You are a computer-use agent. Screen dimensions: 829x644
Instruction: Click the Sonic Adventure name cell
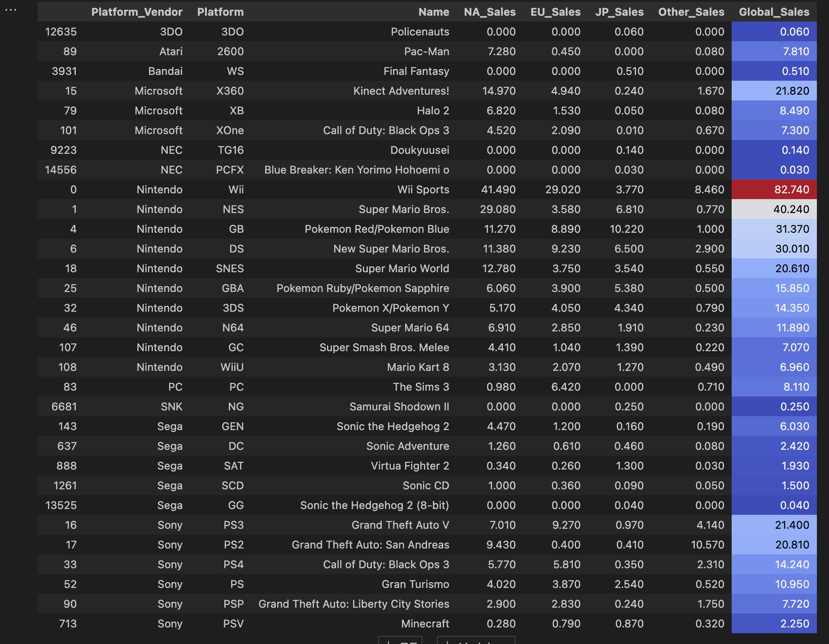click(x=408, y=446)
